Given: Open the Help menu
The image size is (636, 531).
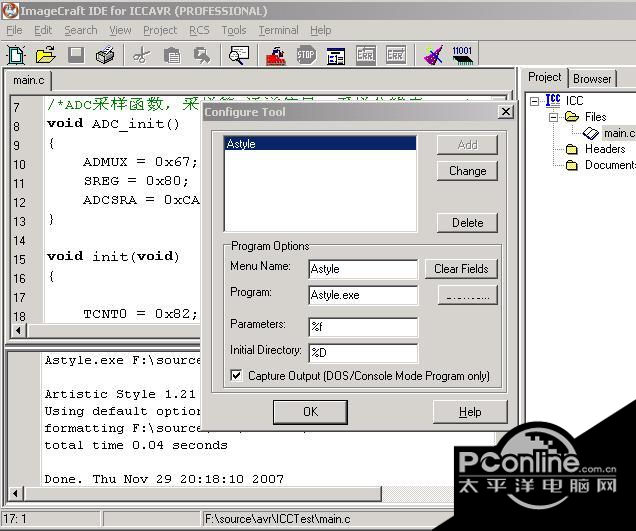Looking at the screenshot, I should tap(320, 30).
